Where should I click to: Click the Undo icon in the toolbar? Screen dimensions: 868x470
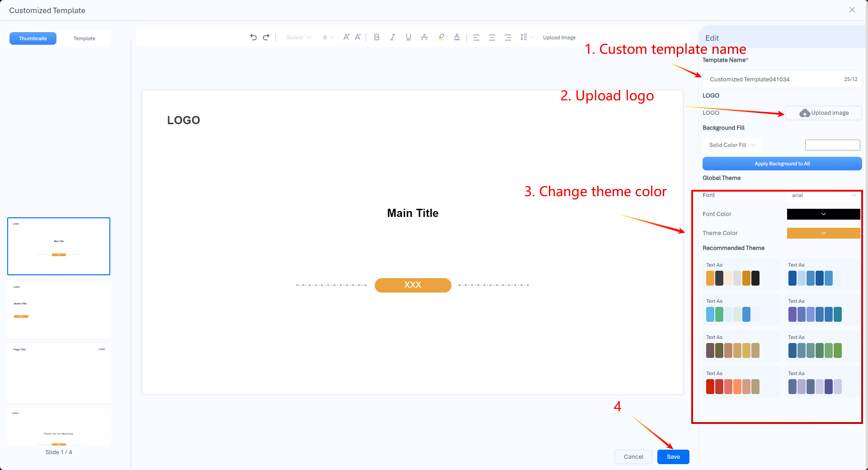point(253,37)
